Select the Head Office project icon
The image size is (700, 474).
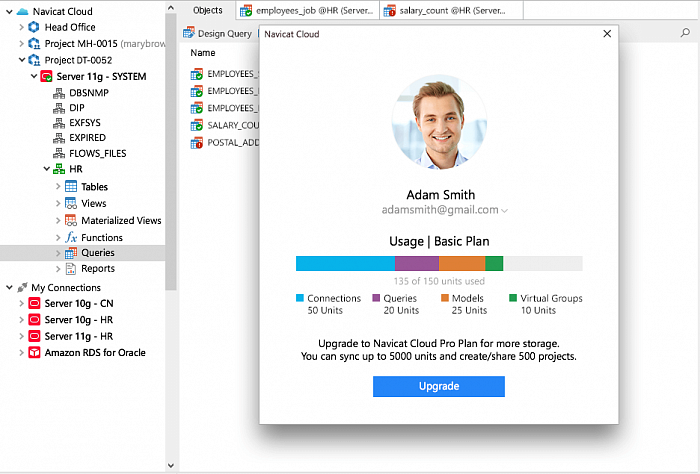click(33, 27)
